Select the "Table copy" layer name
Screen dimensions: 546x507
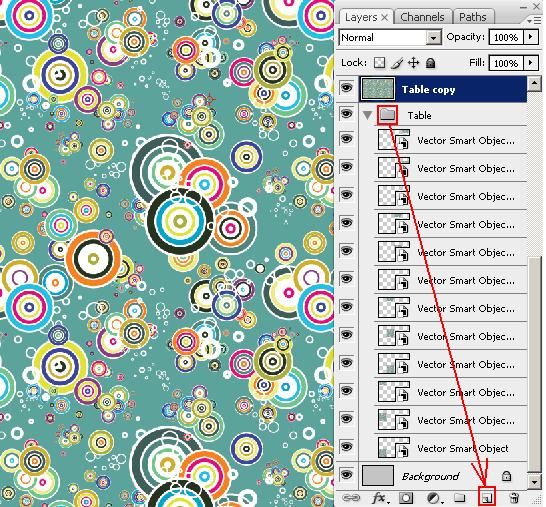click(x=428, y=90)
